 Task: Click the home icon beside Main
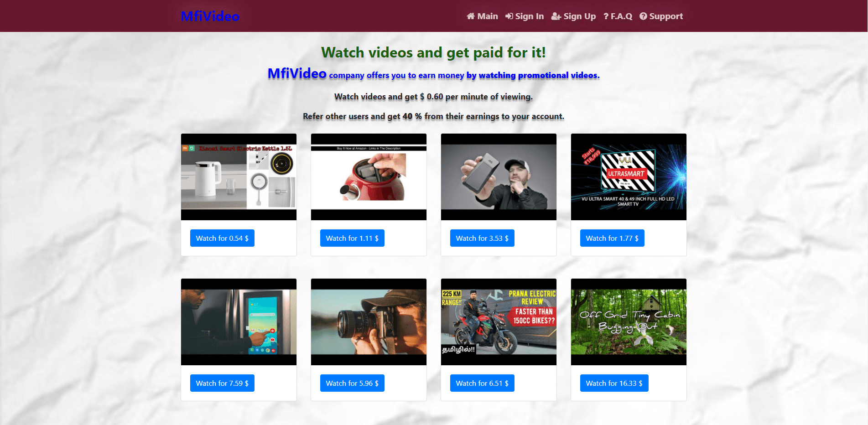pyautogui.click(x=471, y=16)
